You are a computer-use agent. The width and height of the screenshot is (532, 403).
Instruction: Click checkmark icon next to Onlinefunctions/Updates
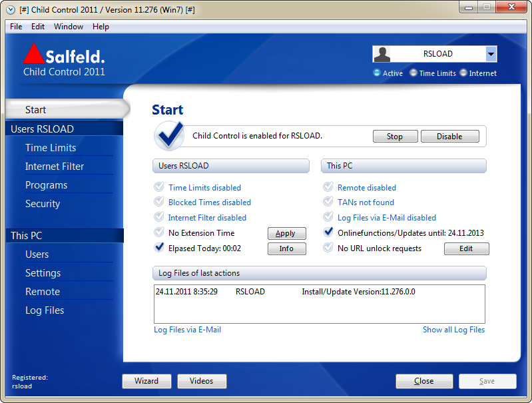coord(328,232)
